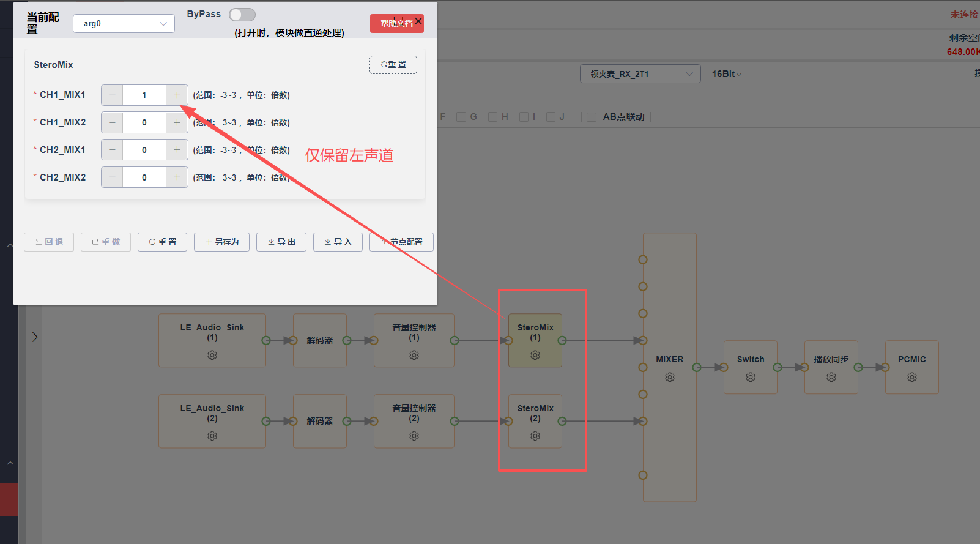
Task: Check the H checkbox
Action: click(492, 117)
